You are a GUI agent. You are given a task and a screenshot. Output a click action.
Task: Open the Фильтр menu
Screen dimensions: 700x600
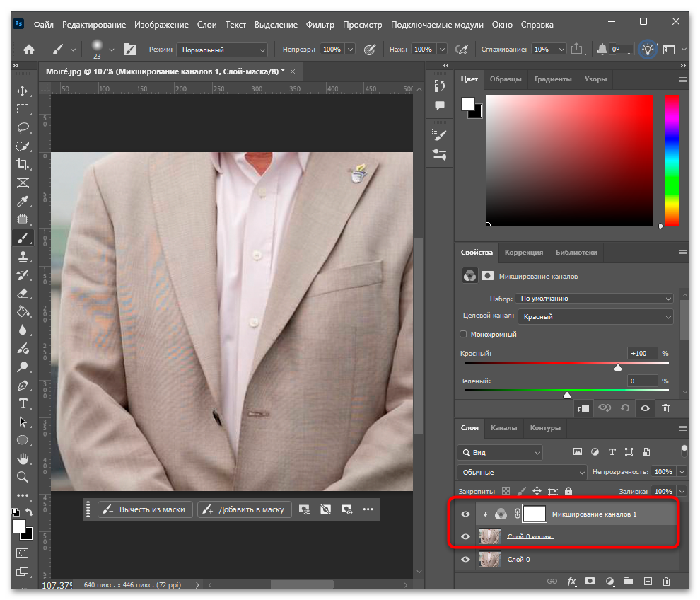coord(320,25)
